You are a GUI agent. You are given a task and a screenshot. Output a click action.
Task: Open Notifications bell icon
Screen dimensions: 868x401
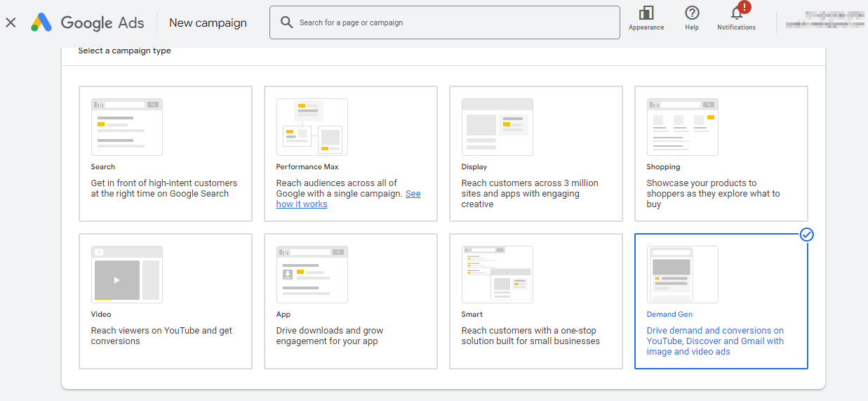737,13
